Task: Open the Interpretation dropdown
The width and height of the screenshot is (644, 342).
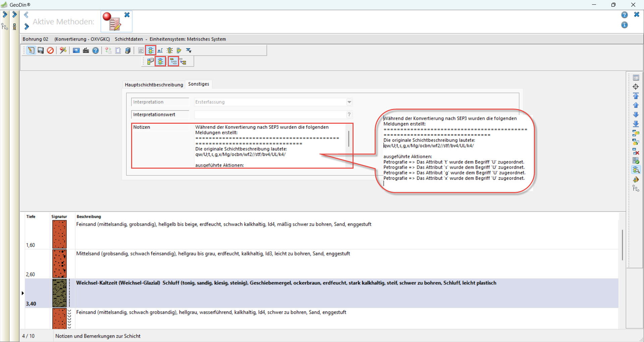Action: click(x=349, y=102)
